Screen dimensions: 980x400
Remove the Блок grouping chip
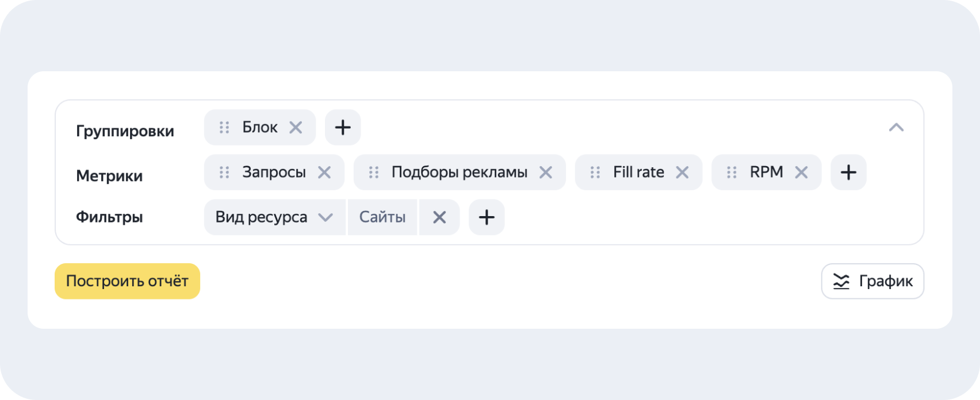[x=296, y=128]
